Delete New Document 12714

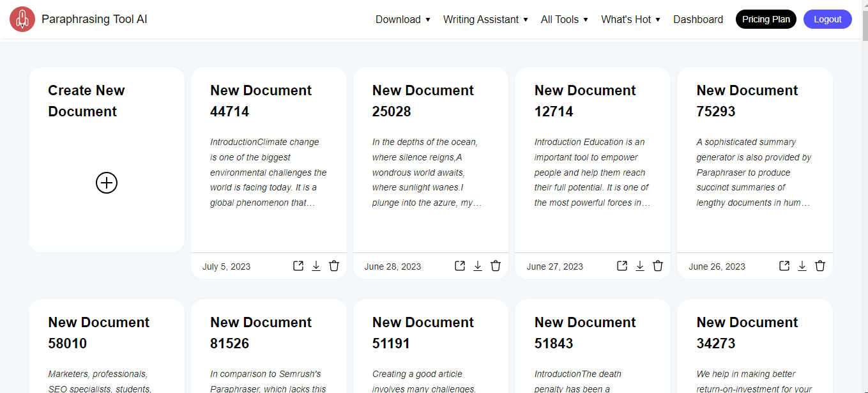pos(658,266)
